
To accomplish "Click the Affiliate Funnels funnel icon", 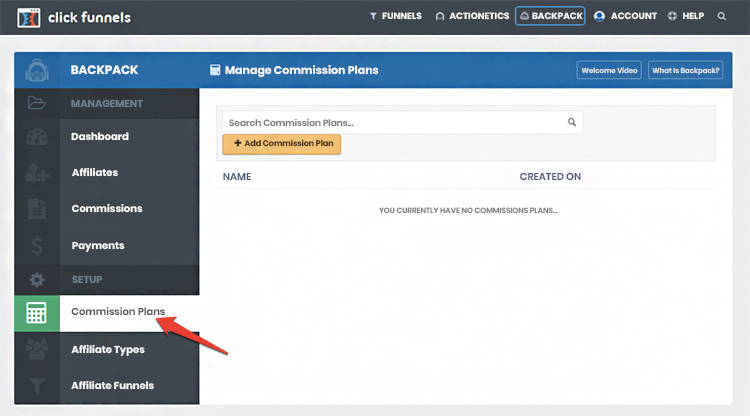I will click(x=37, y=385).
